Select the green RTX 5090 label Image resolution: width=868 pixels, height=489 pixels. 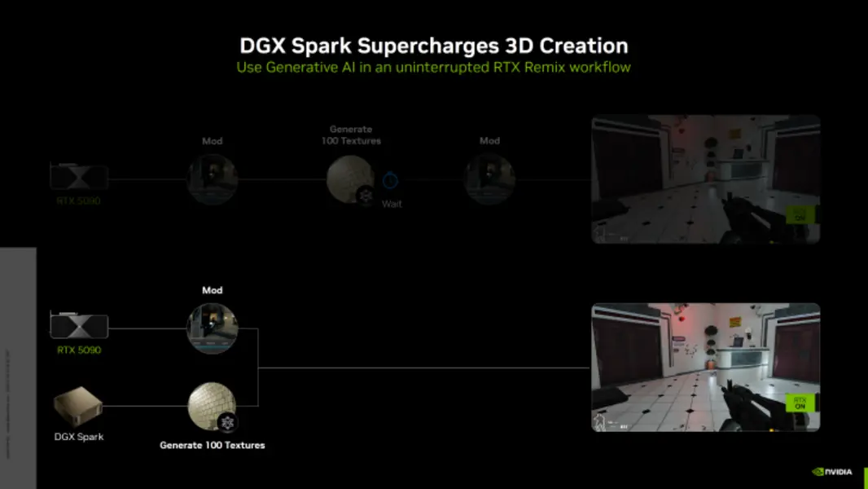79,350
